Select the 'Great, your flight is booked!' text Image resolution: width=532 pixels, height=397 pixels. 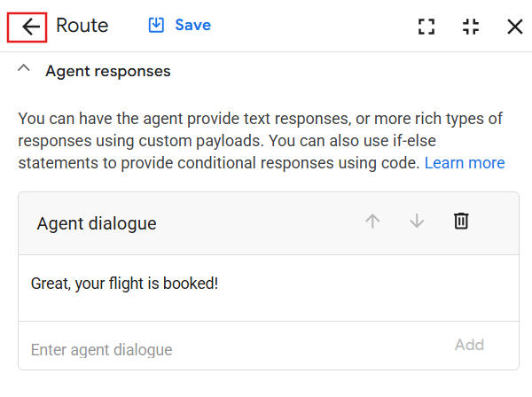click(124, 284)
